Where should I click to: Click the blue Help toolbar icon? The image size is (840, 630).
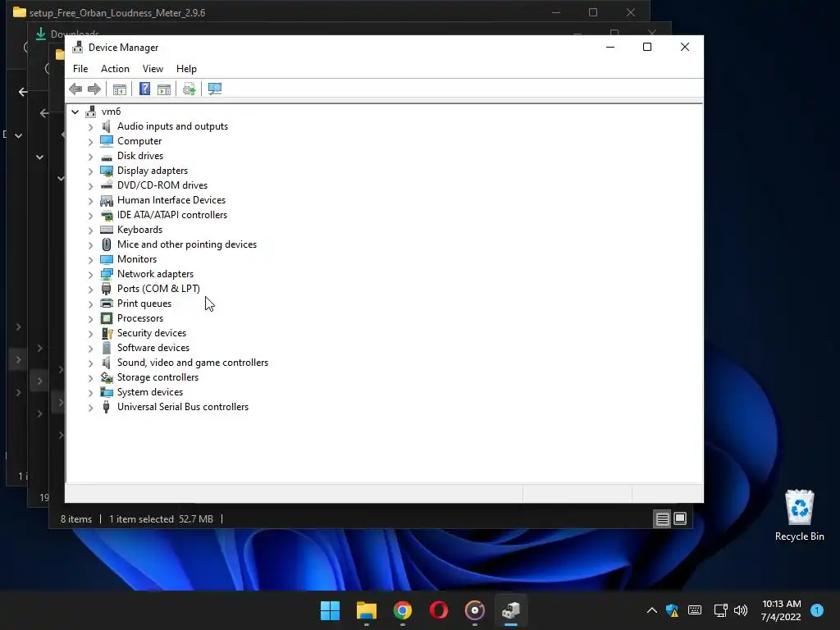[x=144, y=89]
